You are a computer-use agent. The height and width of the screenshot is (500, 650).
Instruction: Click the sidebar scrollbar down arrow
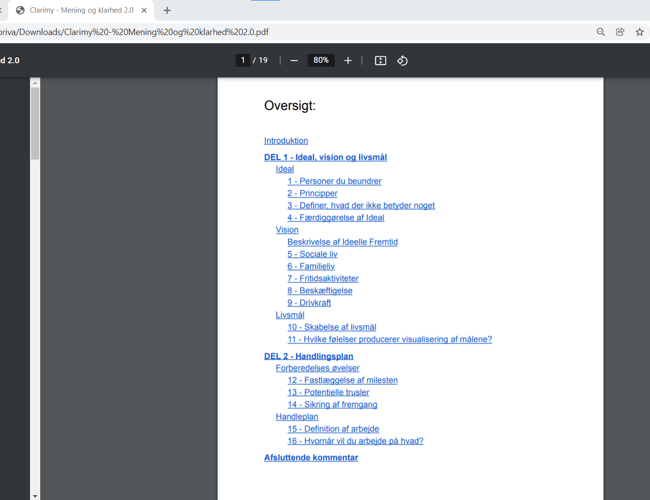(x=35, y=495)
